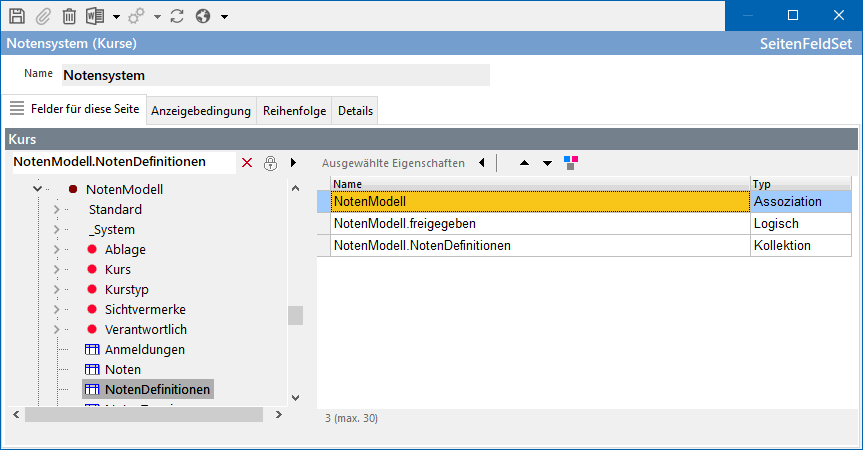Clear the field path with red X

[x=247, y=162]
